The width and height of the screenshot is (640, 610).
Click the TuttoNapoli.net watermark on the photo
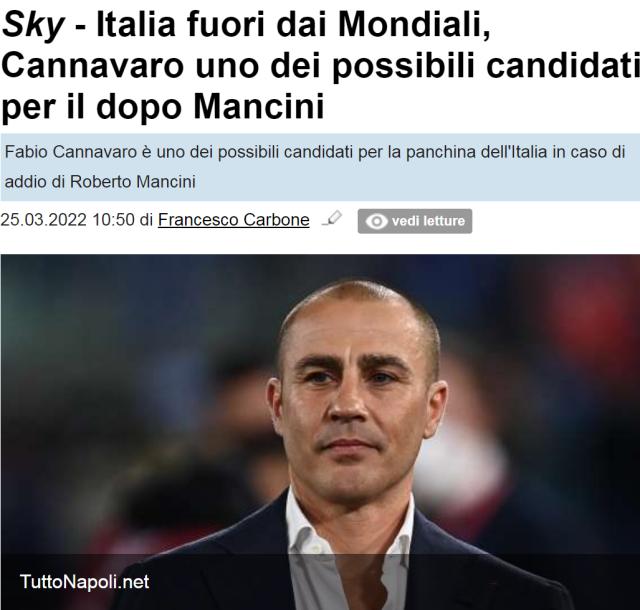[x=84, y=582]
